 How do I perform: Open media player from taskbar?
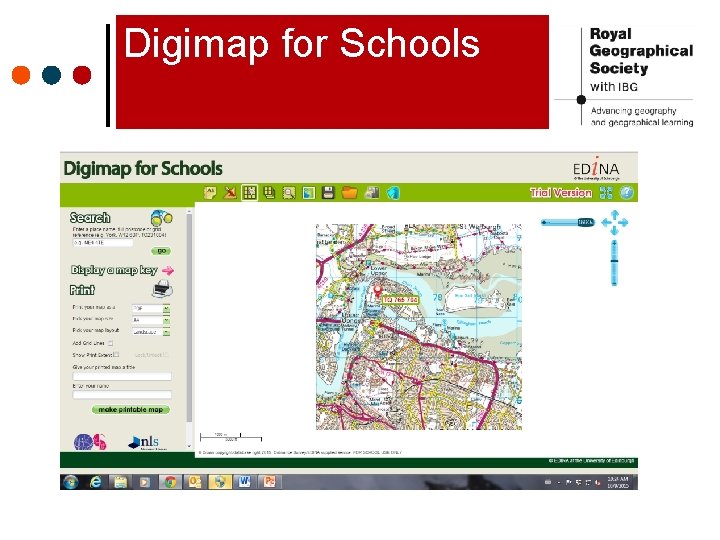[145, 482]
